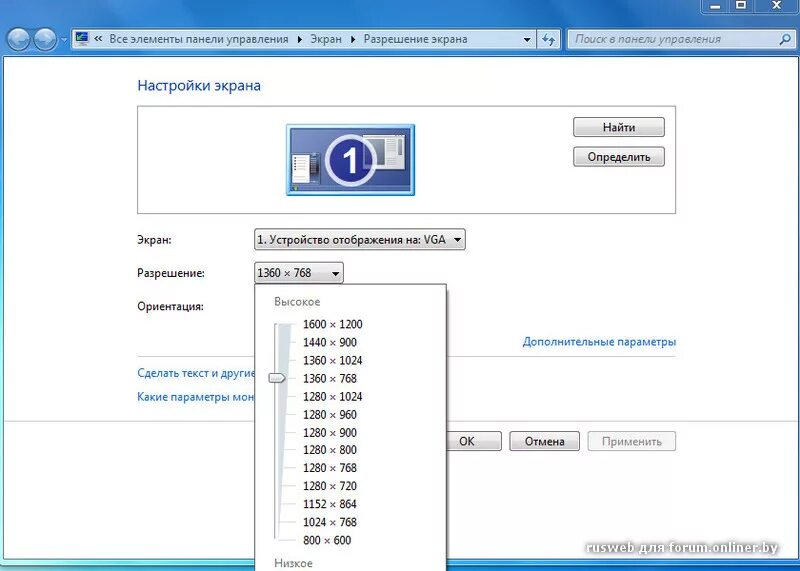Choose 1024 × 768 resolution
The image size is (800, 571).
coord(330,522)
